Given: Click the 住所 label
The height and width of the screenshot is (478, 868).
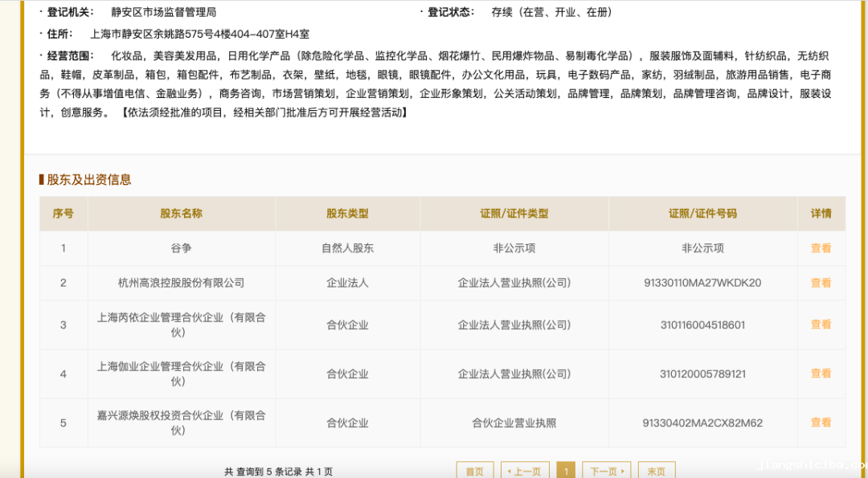Looking at the screenshot, I should (x=60, y=34).
